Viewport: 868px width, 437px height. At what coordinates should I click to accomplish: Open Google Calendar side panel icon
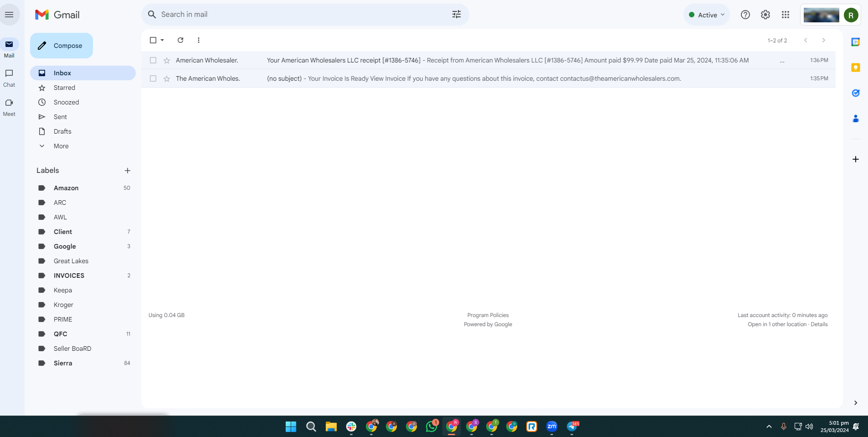coord(856,42)
